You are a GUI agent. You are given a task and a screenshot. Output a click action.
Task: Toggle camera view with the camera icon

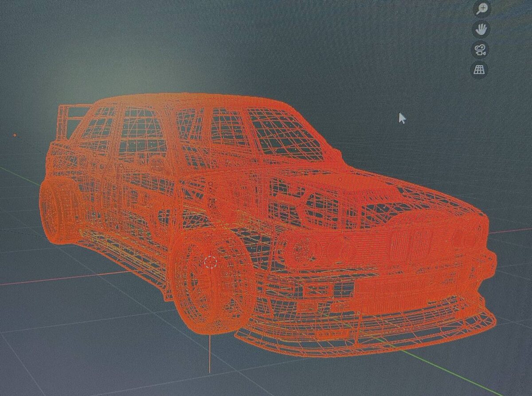pos(480,49)
